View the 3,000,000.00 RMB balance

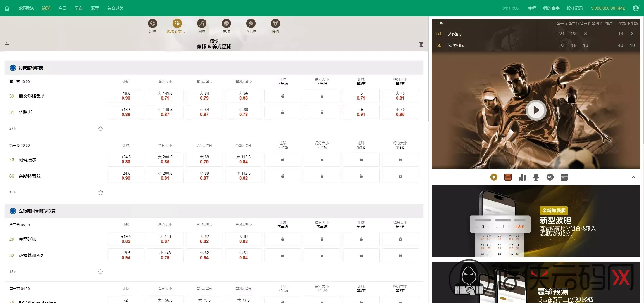[608, 8]
